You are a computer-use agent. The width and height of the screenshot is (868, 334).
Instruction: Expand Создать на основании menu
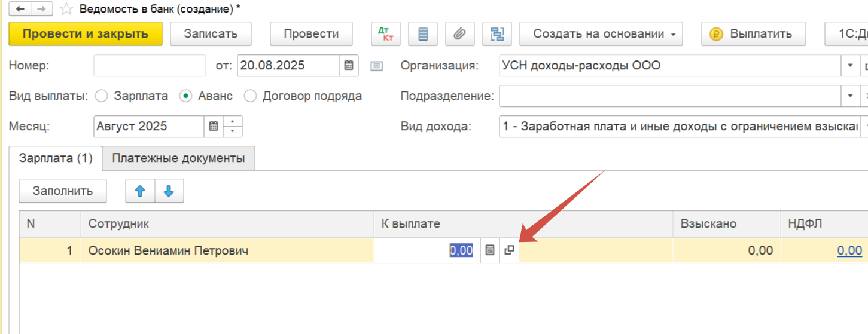pyautogui.click(x=607, y=34)
